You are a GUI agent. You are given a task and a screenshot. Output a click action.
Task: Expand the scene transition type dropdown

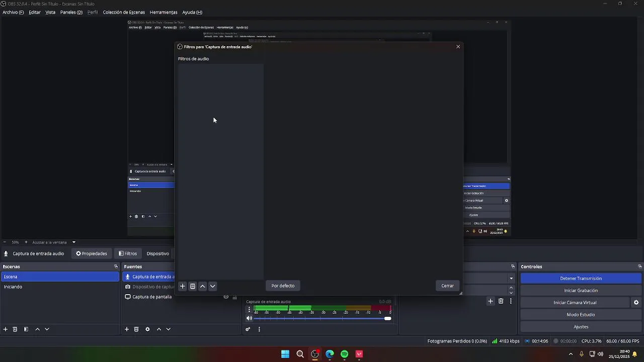point(511,279)
